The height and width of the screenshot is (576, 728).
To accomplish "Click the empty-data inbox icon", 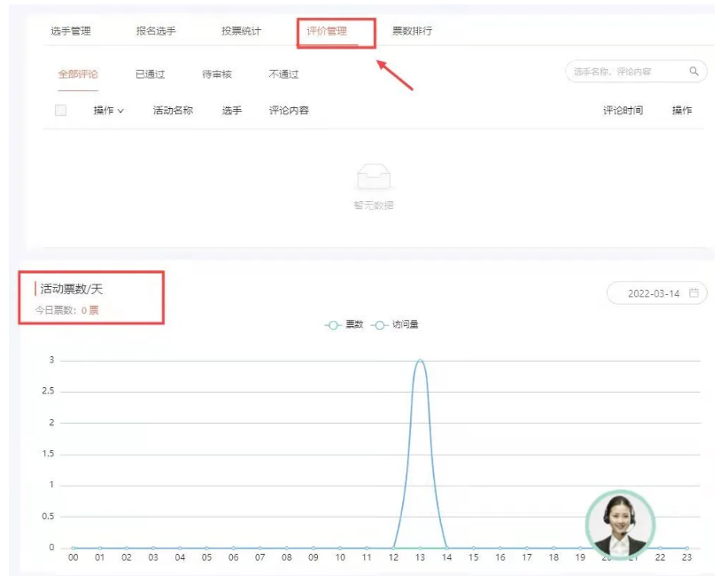I will 374,176.
